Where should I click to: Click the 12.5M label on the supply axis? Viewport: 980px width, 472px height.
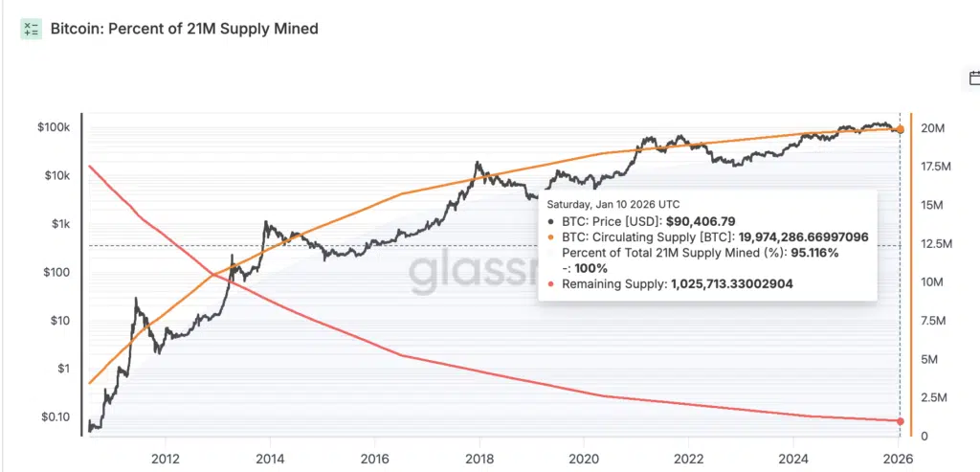point(938,244)
